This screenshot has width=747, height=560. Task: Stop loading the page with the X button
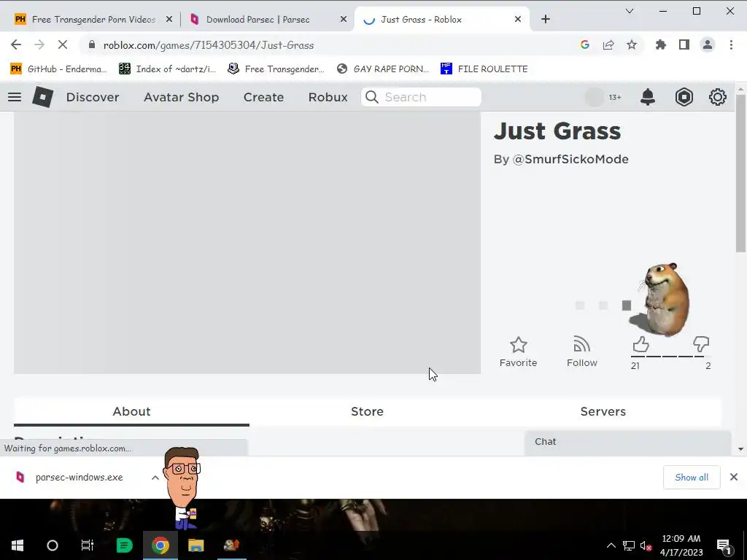click(x=63, y=44)
